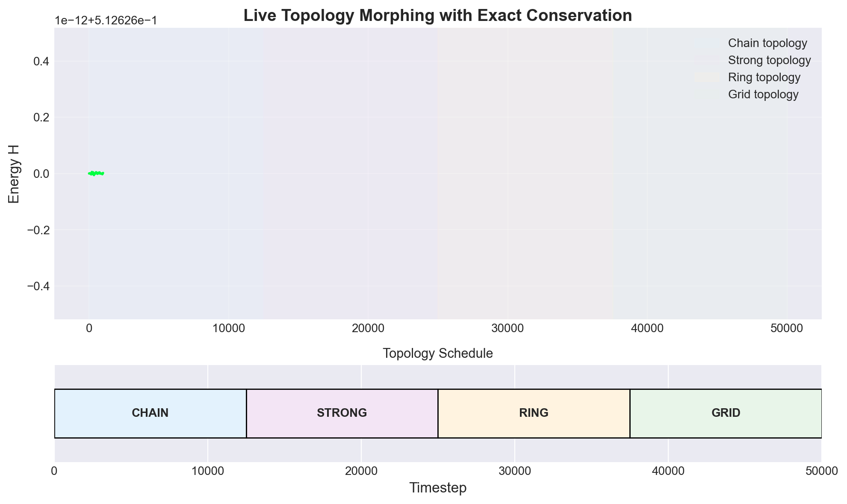This screenshot has width=847, height=504.
Task: Click the green energy data points
Action: click(x=96, y=173)
